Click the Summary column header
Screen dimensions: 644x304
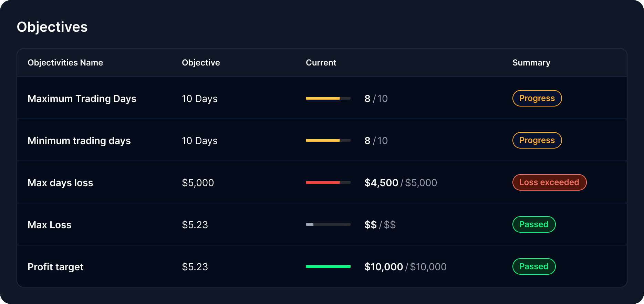tap(531, 63)
